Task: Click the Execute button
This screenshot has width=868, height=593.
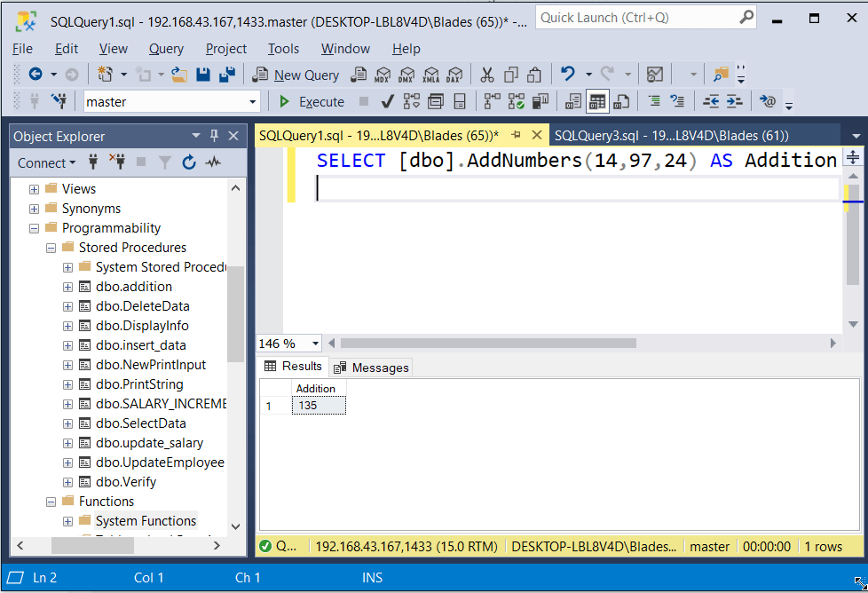Action: pyautogui.click(x=312, y=101)
